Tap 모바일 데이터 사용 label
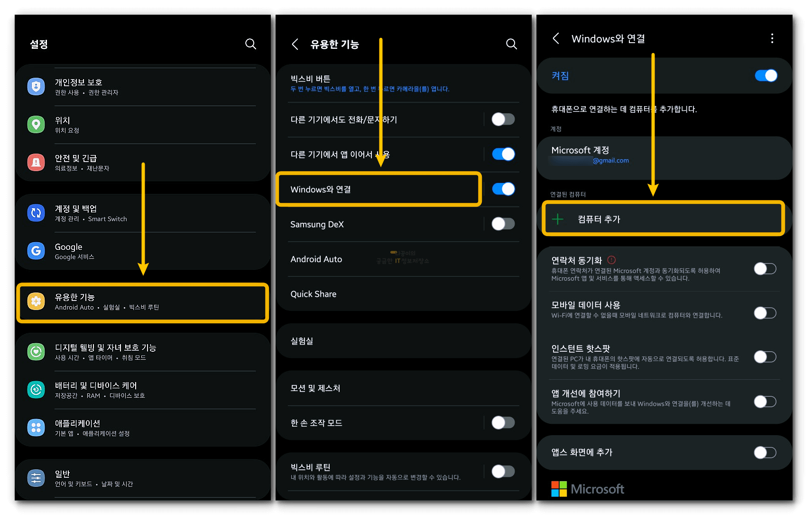Screen dimensions: 812x520 pyautogui.click(x=586, y=305)
